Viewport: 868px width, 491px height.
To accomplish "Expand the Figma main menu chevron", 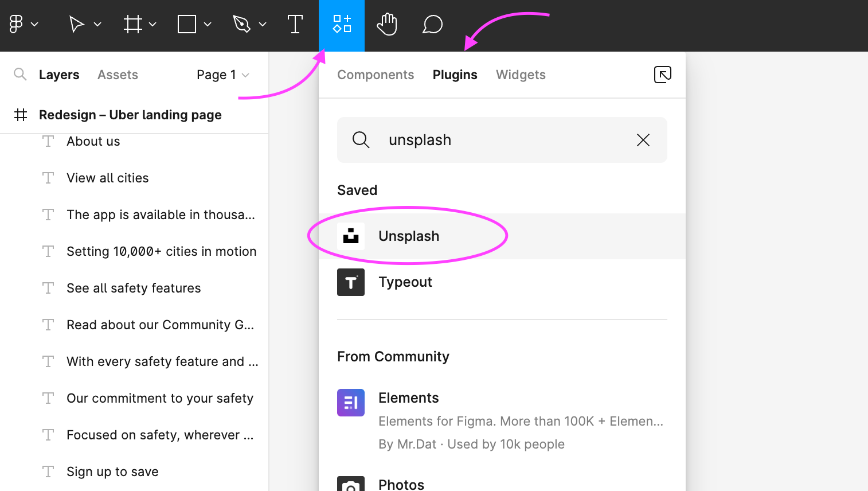I will pyautogui.click(x=34, y=24).
